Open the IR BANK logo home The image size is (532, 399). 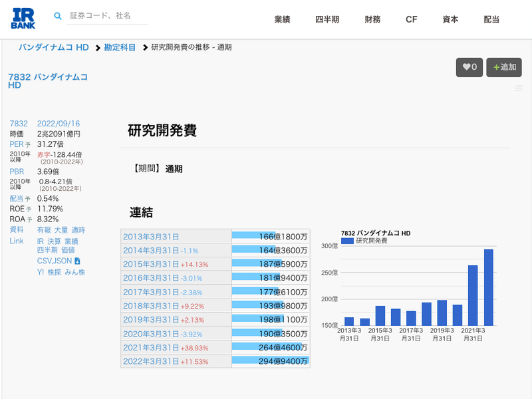(23, 19)
